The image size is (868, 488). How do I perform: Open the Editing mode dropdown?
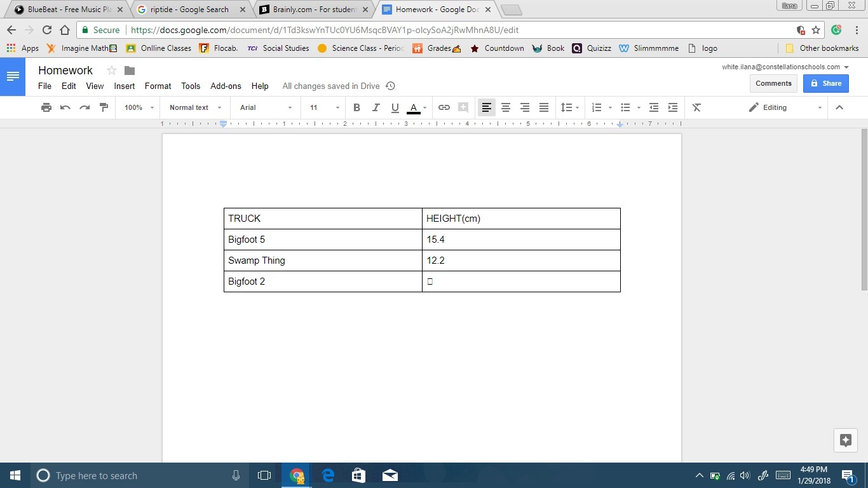point(785,107)
